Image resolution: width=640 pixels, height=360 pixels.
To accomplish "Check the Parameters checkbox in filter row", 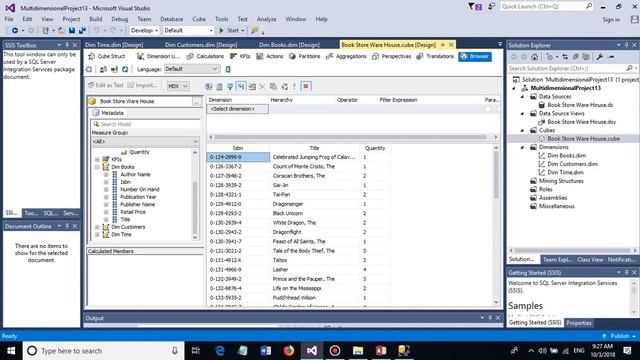I will [488, 109].
